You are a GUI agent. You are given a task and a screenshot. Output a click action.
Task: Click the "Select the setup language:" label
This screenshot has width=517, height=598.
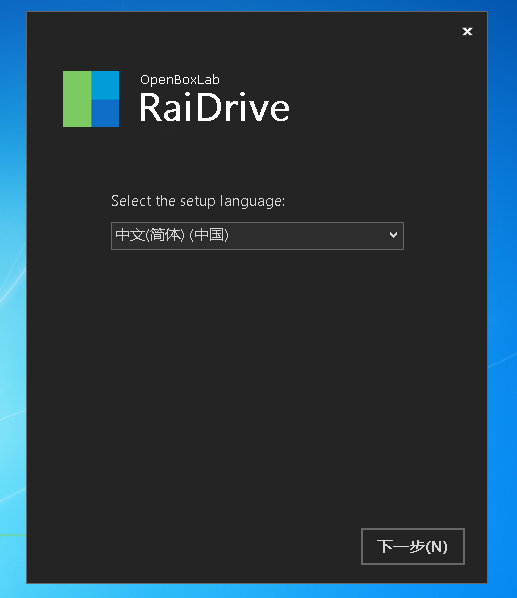point(198,201)
